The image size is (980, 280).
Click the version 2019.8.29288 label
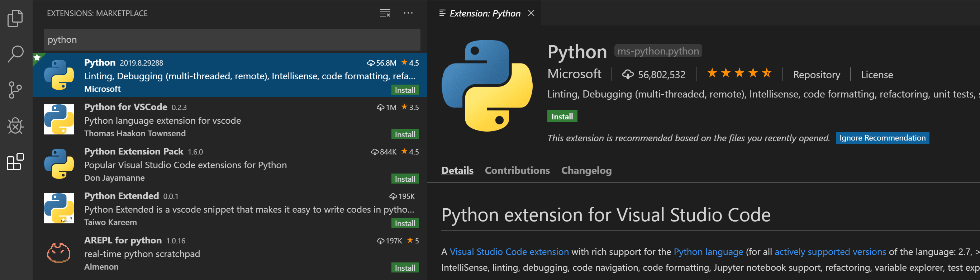point(141,63)
